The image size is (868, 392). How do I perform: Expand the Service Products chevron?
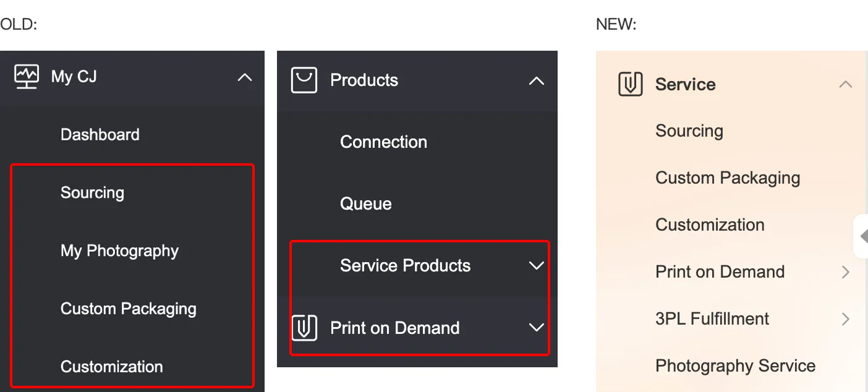click(536, 266)
